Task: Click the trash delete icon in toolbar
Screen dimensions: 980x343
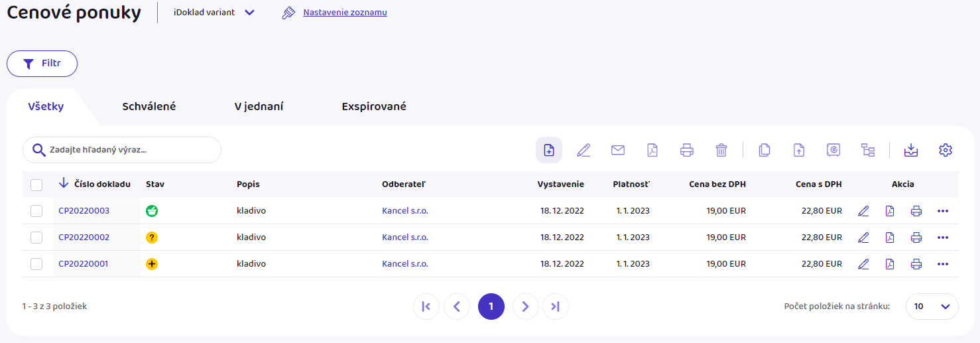Action: (721, 150)
